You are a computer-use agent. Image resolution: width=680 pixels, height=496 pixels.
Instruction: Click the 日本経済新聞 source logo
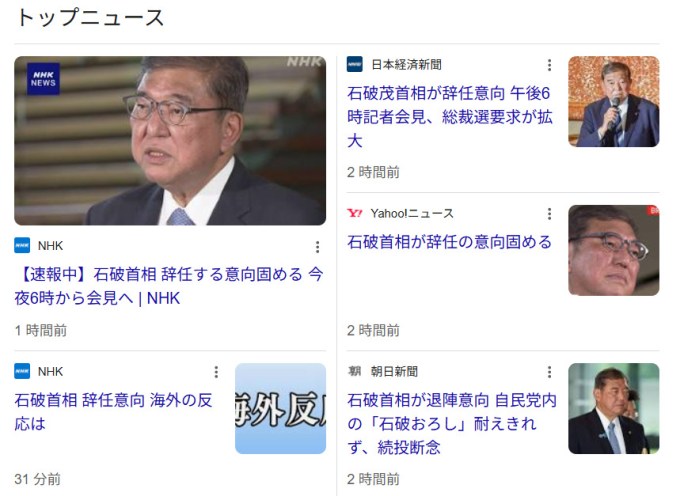point(354,65)
